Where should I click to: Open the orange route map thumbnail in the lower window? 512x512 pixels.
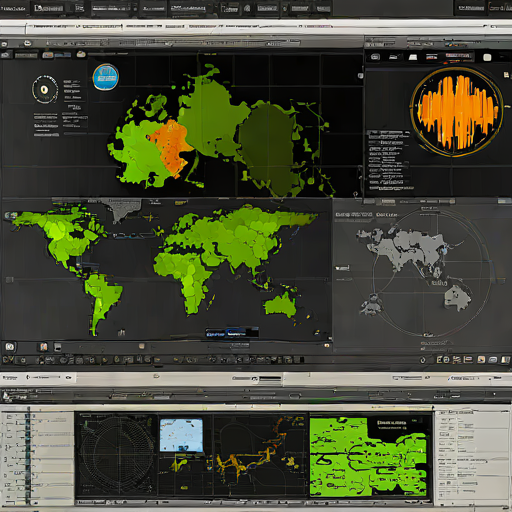coord(260,455)
